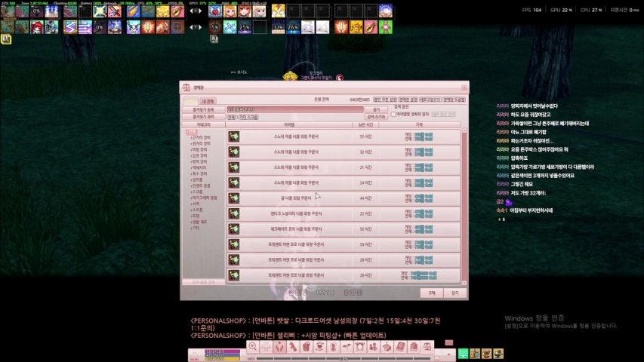Click the 닫기 close button
The height and width of the screenshot is (362, 644).
[454, 293]
